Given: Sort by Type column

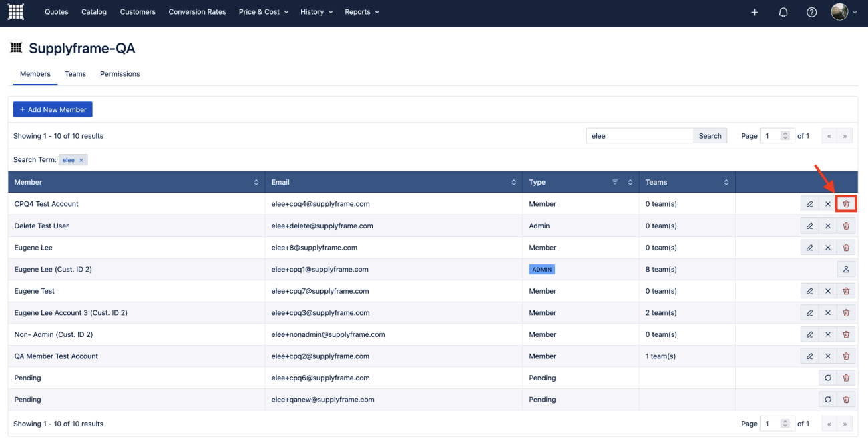Looking at the screenshot, I should (630, 182).
